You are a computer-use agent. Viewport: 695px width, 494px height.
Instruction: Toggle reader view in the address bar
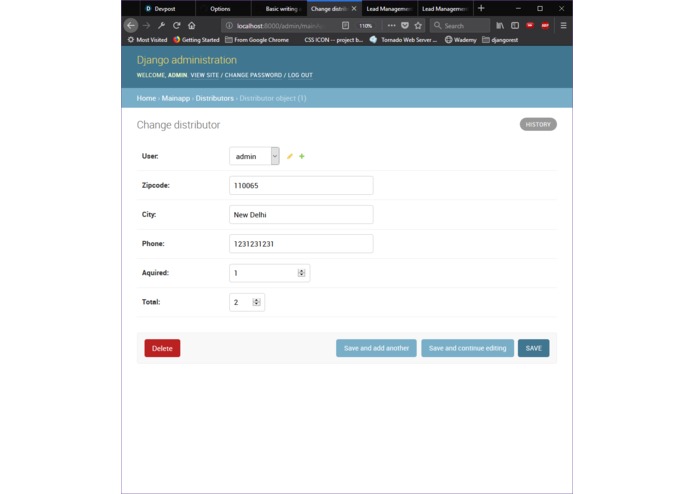(345, 26)
